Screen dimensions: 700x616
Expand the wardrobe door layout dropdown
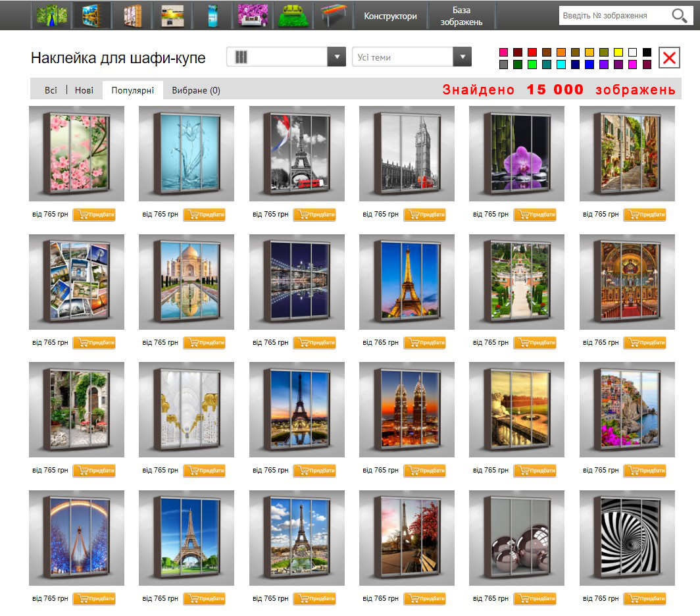336,57
